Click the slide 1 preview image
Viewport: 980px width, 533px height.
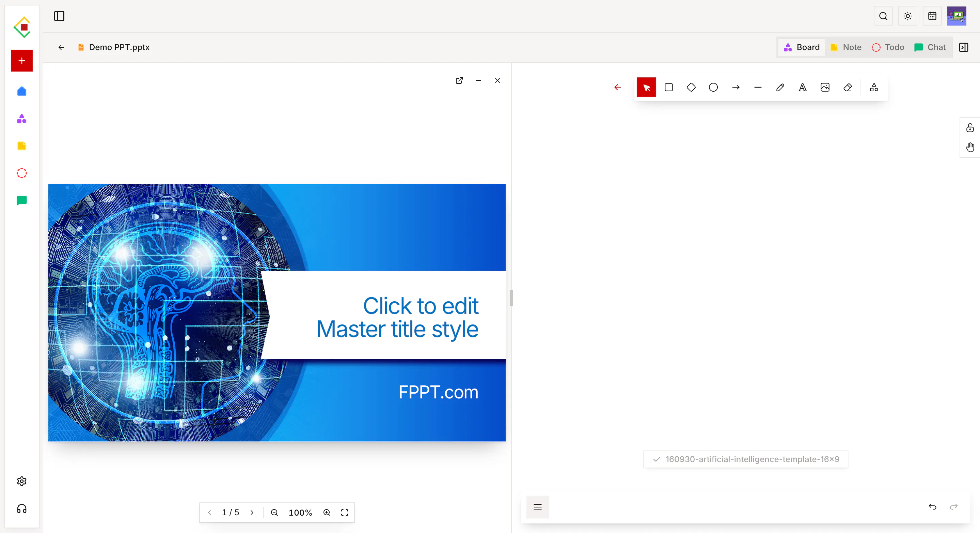277,313
